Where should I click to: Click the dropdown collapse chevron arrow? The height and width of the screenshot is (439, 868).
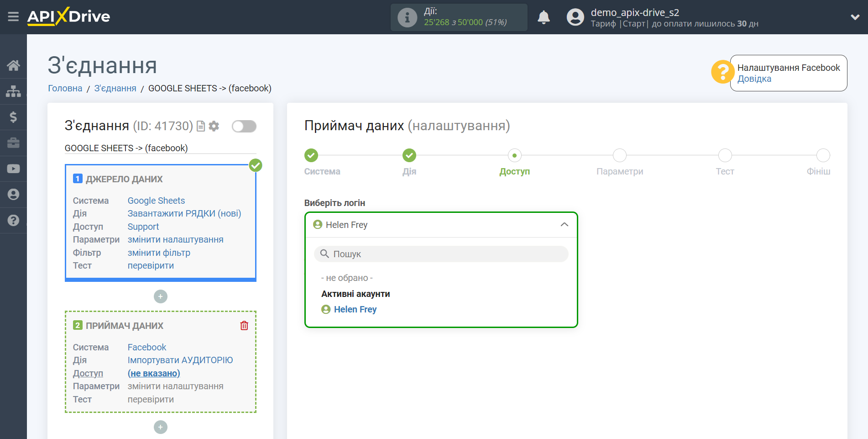pyautogui.click(x=565, y=225)
